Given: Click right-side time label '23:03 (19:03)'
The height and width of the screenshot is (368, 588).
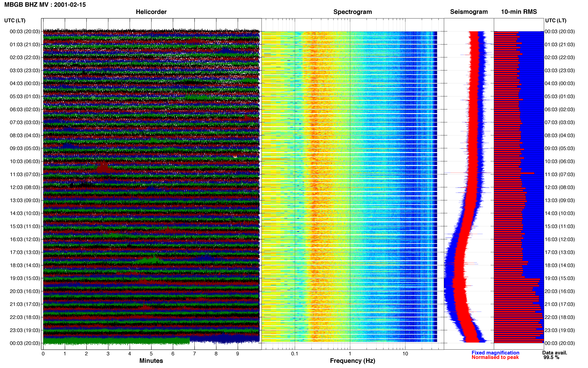Looking at the screenshot, I should (560, 330).
